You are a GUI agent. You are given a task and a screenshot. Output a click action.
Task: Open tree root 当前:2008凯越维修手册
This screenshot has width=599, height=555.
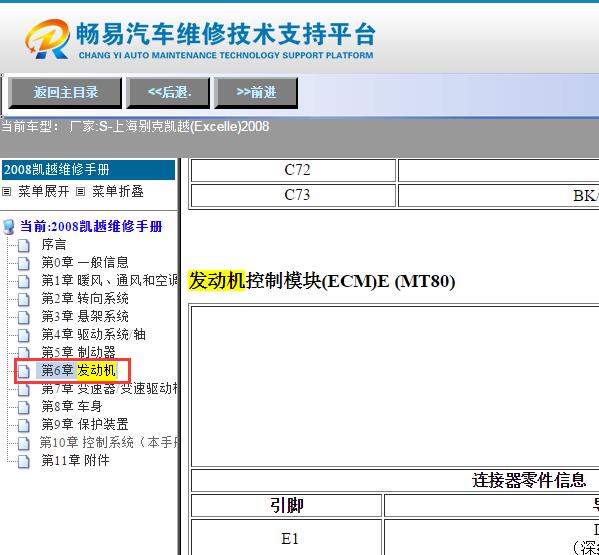click(91, 226)
